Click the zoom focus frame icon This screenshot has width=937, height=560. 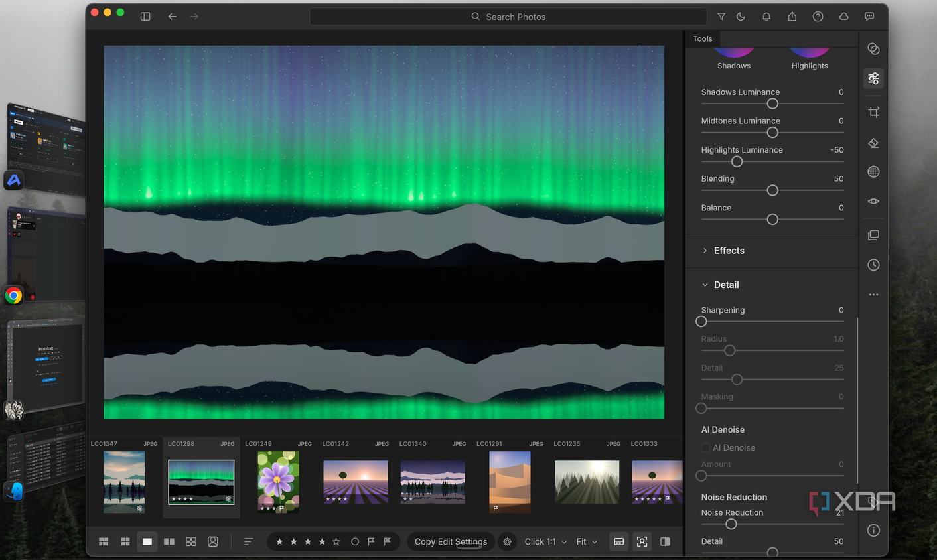642,542
